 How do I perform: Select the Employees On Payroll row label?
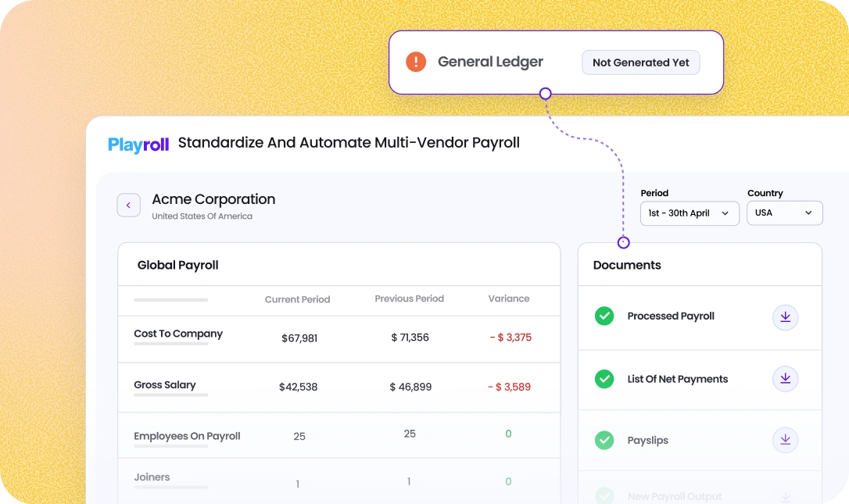187,436
